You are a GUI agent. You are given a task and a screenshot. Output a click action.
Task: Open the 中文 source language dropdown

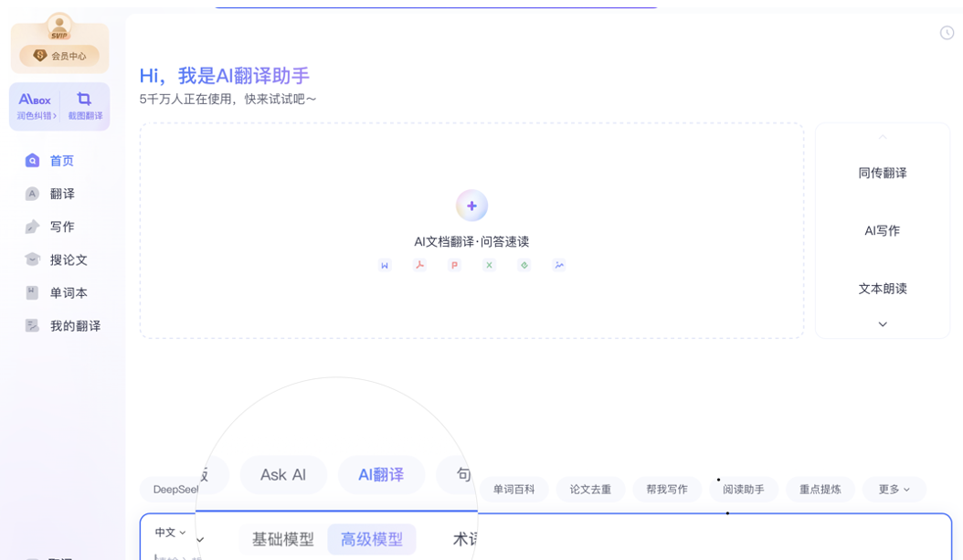pyautogui.click(x=170, y=533)
